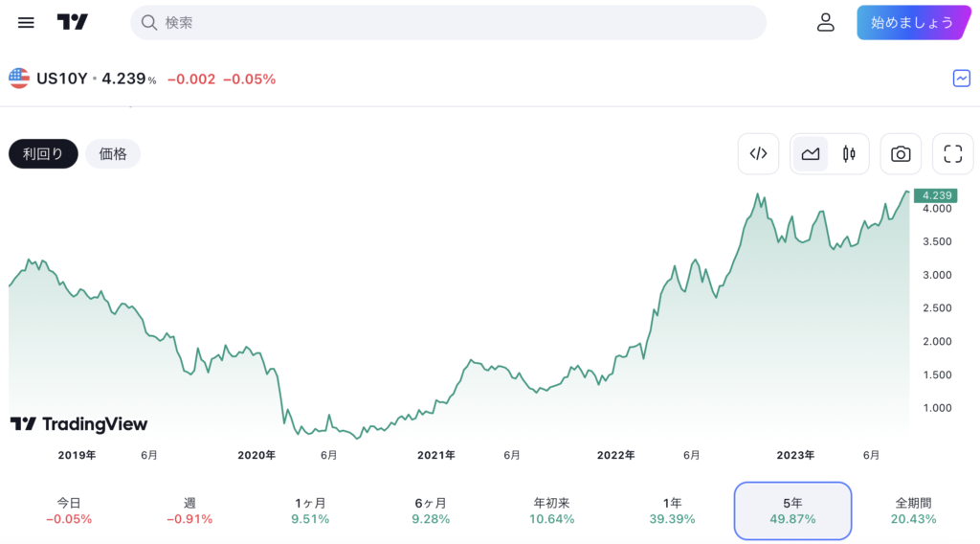Choose the 6ヶ月 time range

(431, 510)
